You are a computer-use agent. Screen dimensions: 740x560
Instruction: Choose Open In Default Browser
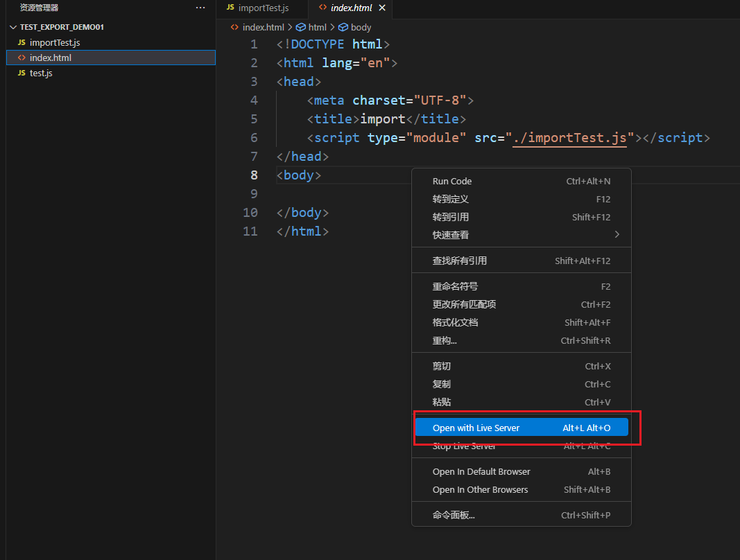481,472
